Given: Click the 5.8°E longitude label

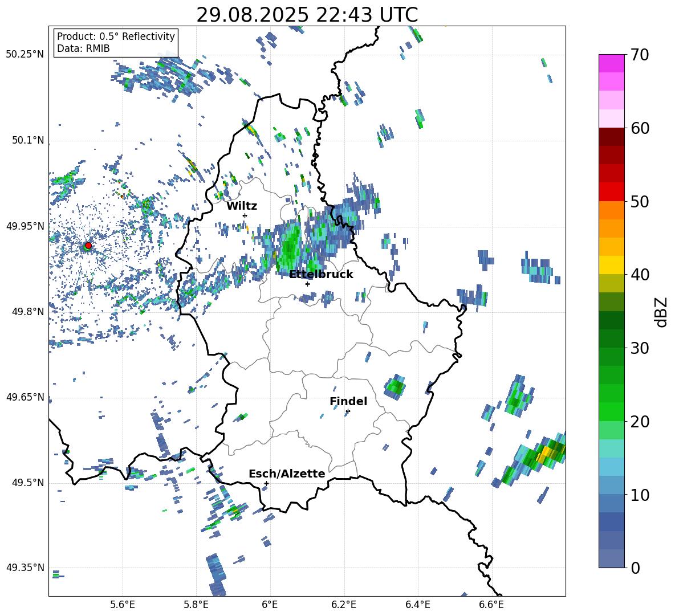Looking at the screenshot, I should [x=196, y=605].
